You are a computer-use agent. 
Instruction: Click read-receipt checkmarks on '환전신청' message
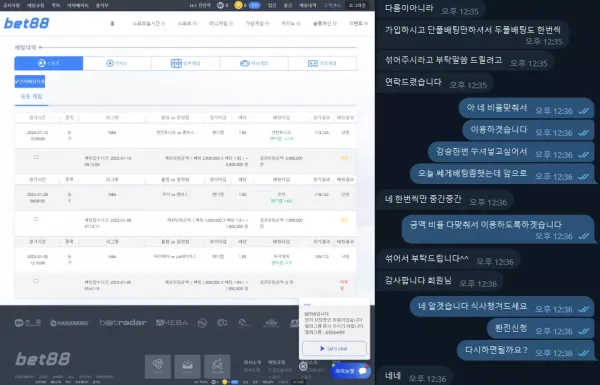pos(584,331)
